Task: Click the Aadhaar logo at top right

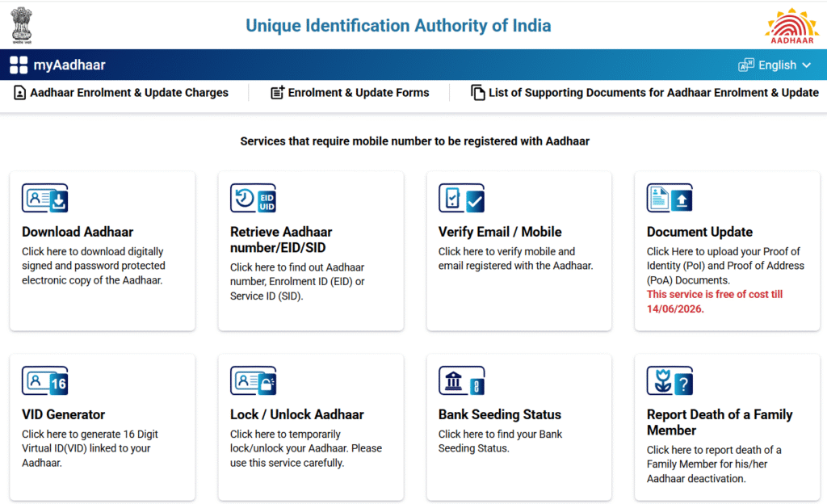Action: pos(791,24)
